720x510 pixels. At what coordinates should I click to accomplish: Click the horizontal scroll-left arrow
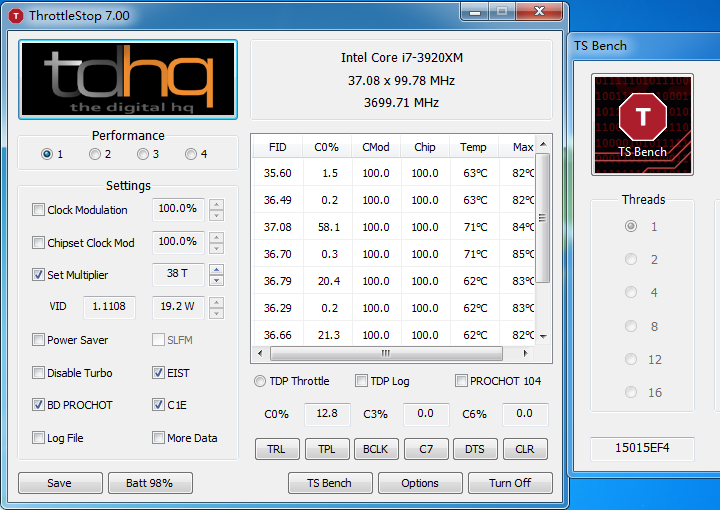[260, 353]
